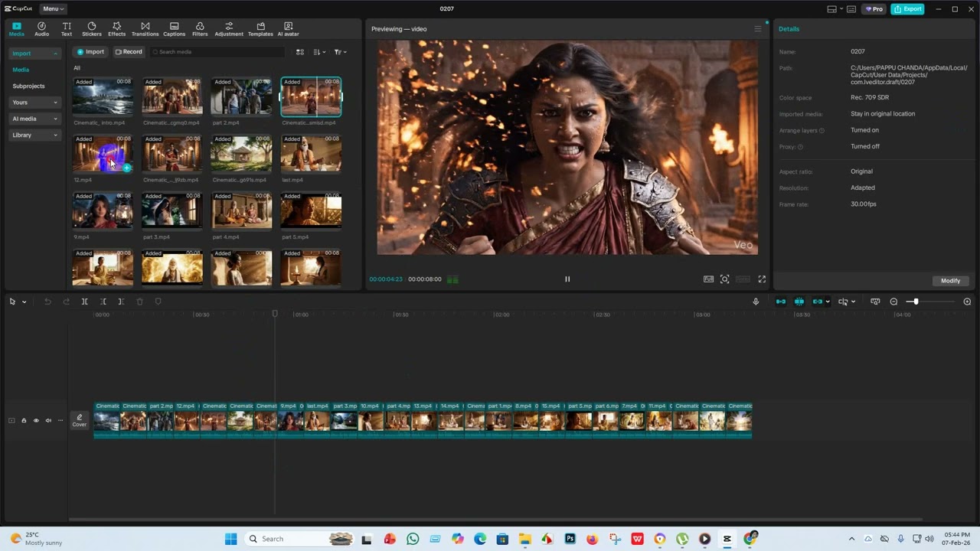Click the Delete right trim icon
Viewport: 980px width, 551px height.
click(121, 302)
